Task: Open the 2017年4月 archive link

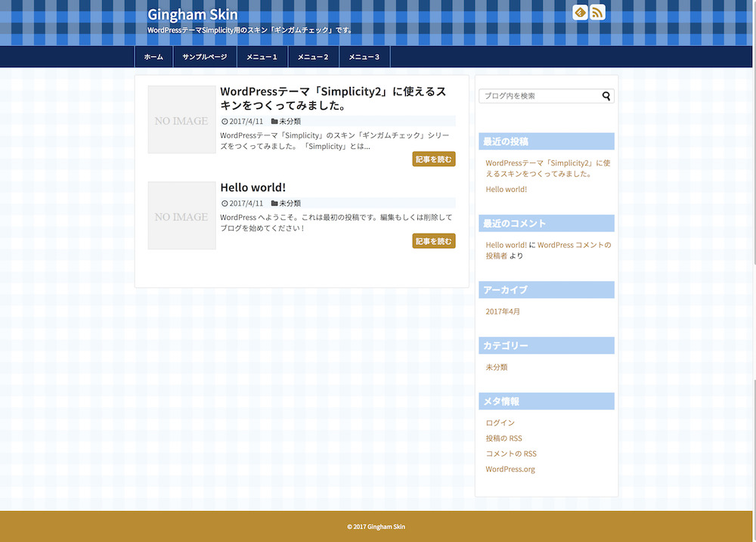Action: (x=503, y=311)
